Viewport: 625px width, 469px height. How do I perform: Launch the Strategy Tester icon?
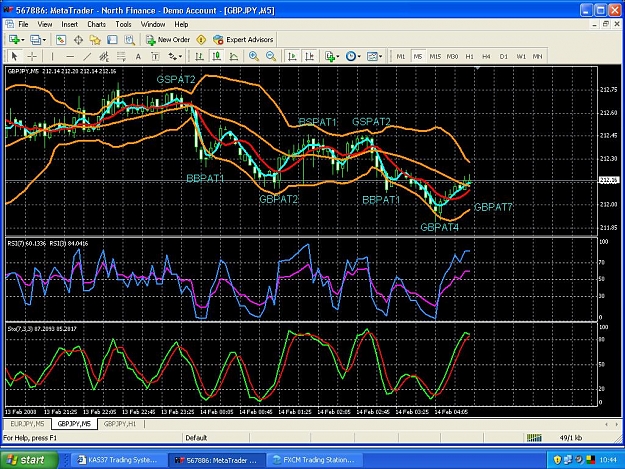point(129,40)
